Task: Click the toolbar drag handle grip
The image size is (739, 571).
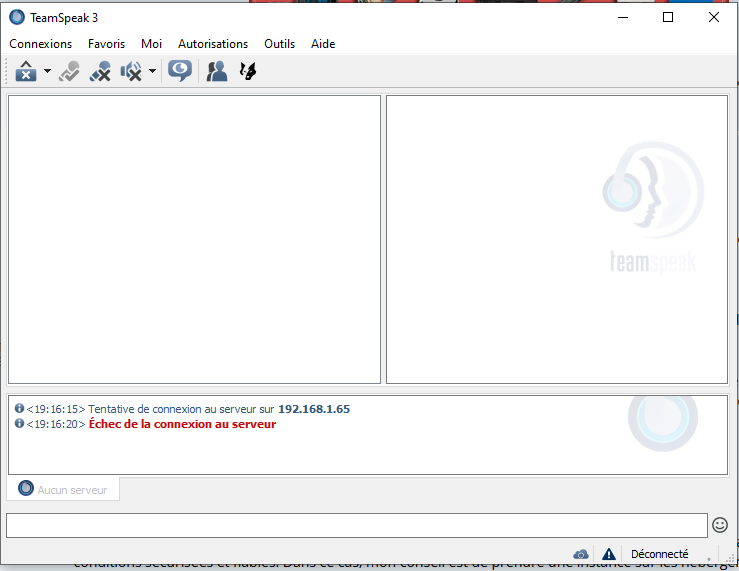Action: (6, 71)
